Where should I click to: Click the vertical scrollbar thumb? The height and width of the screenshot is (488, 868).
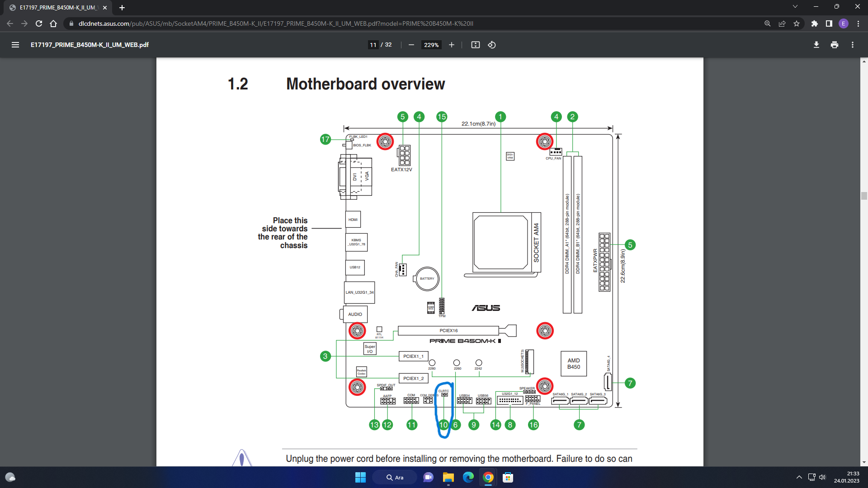tap(864, 196)
